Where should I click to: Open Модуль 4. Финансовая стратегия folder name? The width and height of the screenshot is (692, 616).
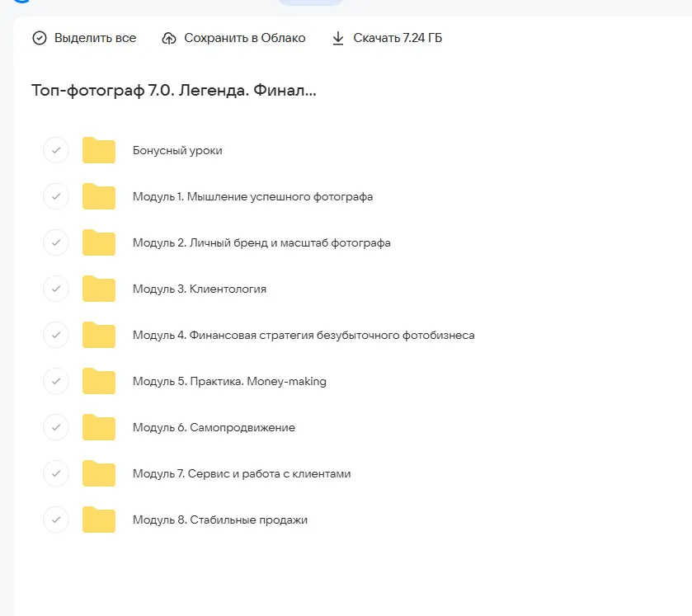pyautogui.click(x=303, y=336)
